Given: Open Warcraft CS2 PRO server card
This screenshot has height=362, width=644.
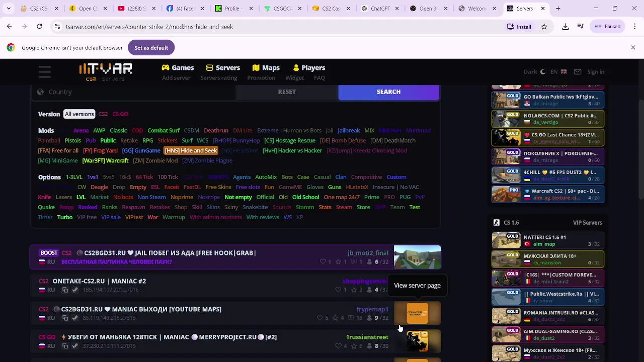Looking at the screenshot, I should (548, 194).
